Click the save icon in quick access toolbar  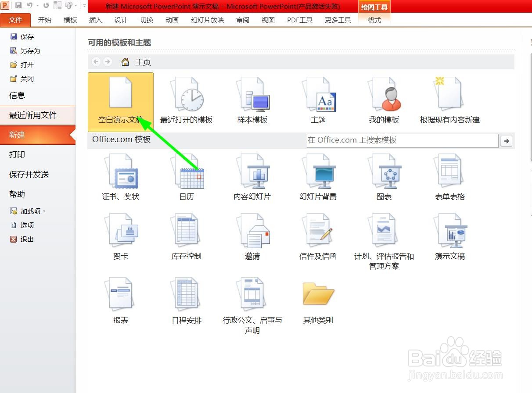coord(18,6)
